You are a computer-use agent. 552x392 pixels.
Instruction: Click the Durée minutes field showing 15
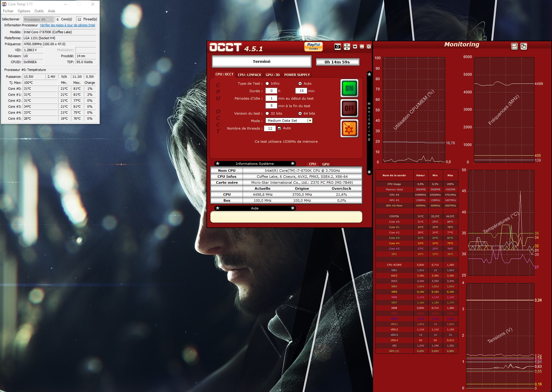tap(301, 91)
